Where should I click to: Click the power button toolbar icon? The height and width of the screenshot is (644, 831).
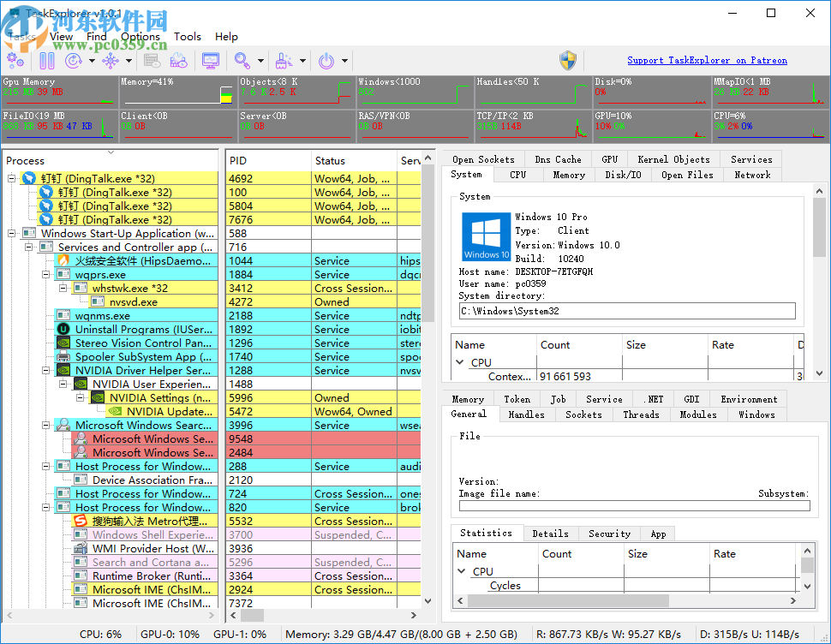(326, 60)
